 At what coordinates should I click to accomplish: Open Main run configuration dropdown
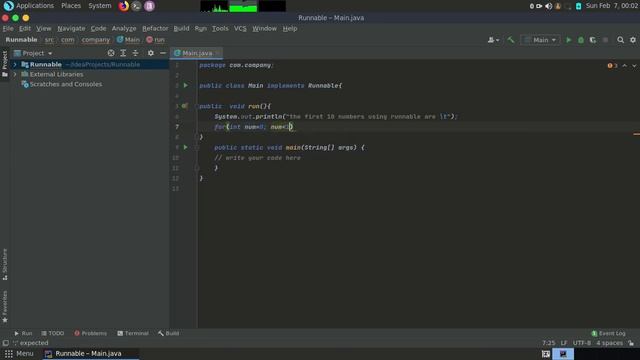click(540, 40)
